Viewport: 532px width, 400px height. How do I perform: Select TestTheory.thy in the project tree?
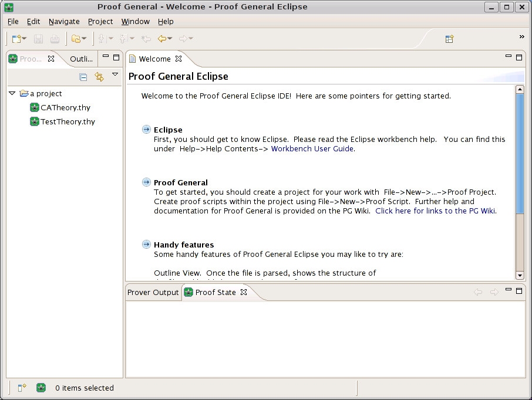62,121
